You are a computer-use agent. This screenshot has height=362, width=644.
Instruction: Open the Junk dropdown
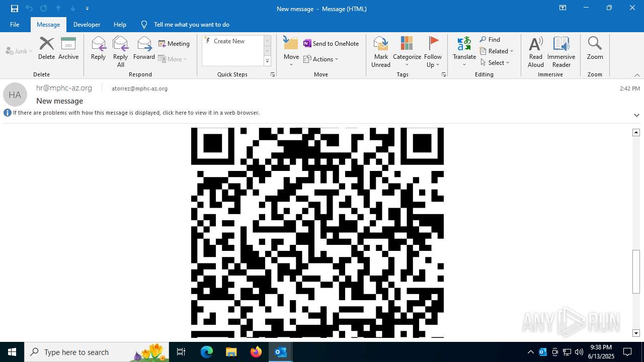19,51
